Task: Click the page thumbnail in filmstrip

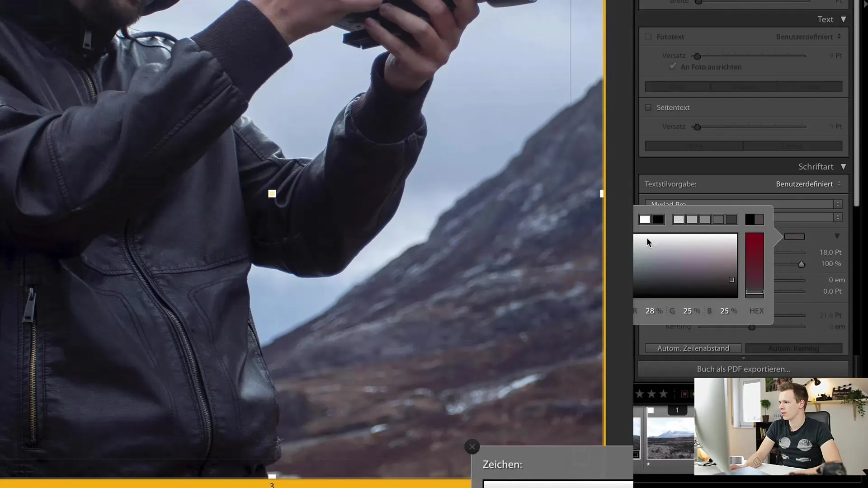Action: pos(671,438)
